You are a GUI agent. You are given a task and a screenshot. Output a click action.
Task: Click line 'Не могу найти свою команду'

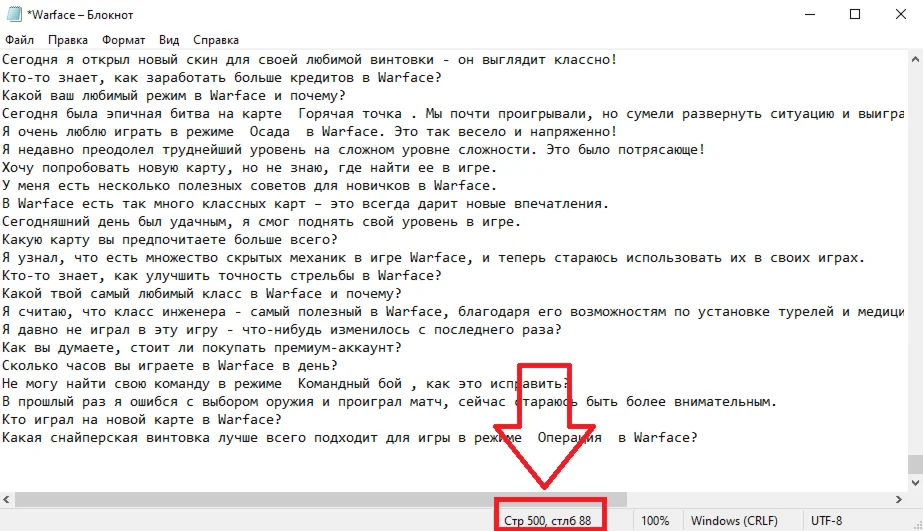click(285, 384)
